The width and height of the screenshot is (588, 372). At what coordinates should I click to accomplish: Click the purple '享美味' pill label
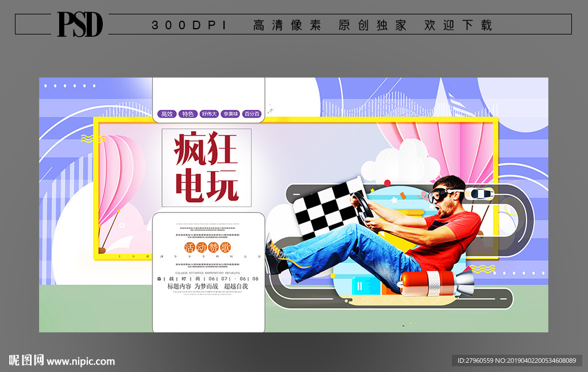click(230, 114)
